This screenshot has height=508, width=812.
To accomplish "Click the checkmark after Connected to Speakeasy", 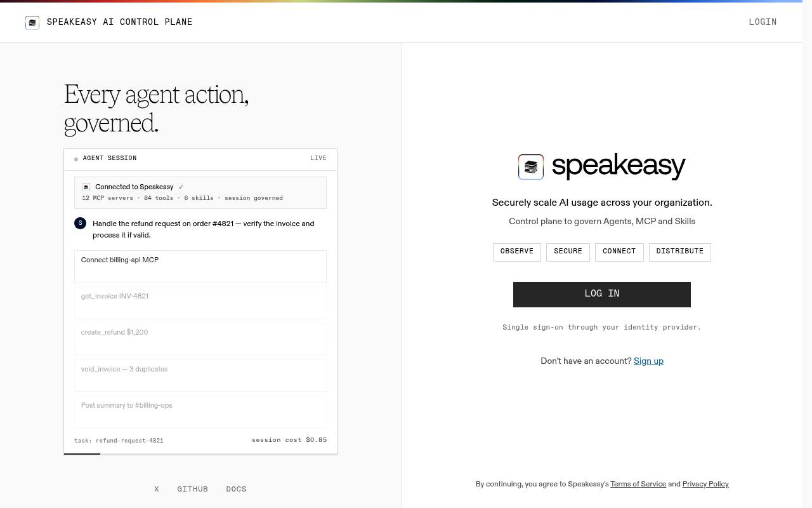I will click(181, 187).
